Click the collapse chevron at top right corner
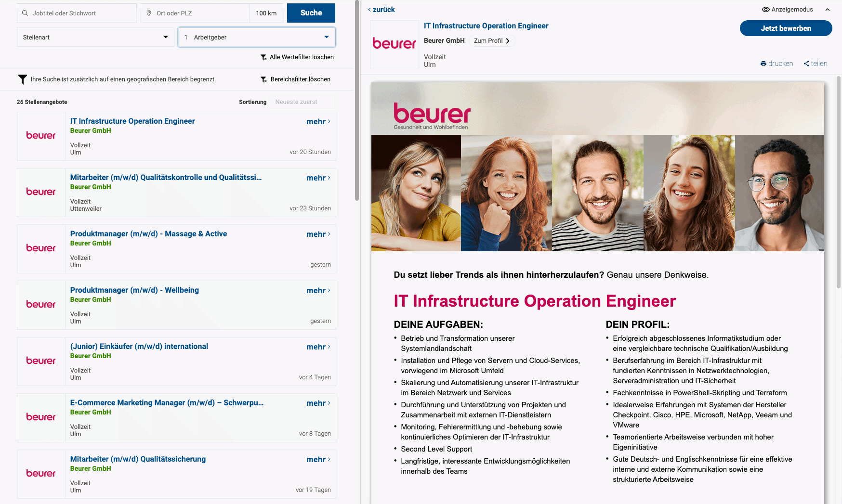Screen dimensions: 842x504 (x=828, y=10)
